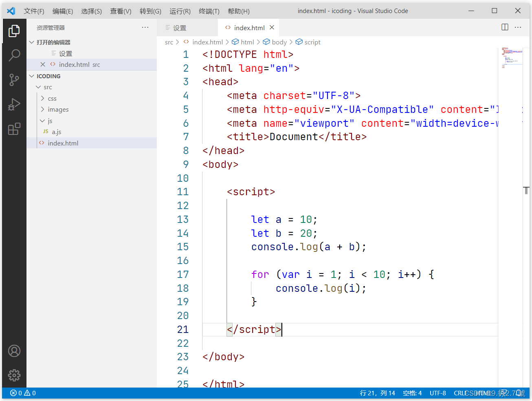Open the 帮助(H) menu
The image size is (532, 401).
coord(239,11)
